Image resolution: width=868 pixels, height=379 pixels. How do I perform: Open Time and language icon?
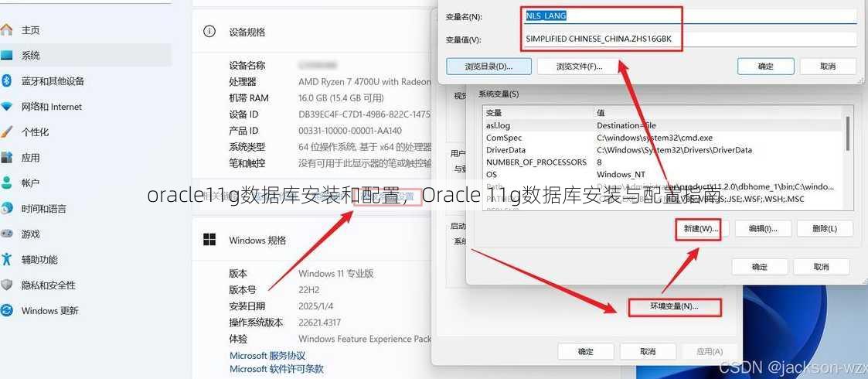[x=6, y=208]
